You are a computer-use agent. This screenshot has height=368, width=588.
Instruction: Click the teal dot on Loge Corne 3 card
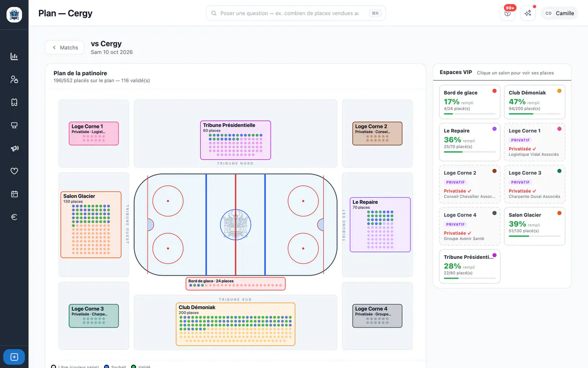click(x=559, y=171)
